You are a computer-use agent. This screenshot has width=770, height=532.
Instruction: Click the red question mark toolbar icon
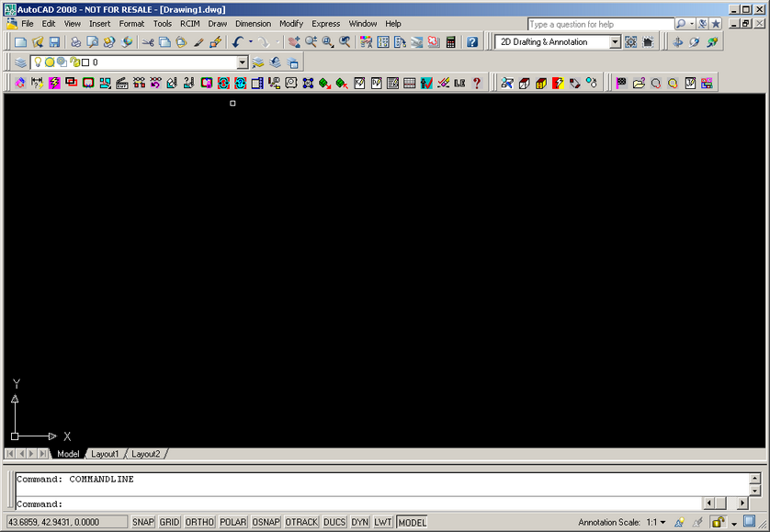tap(476, 83)
